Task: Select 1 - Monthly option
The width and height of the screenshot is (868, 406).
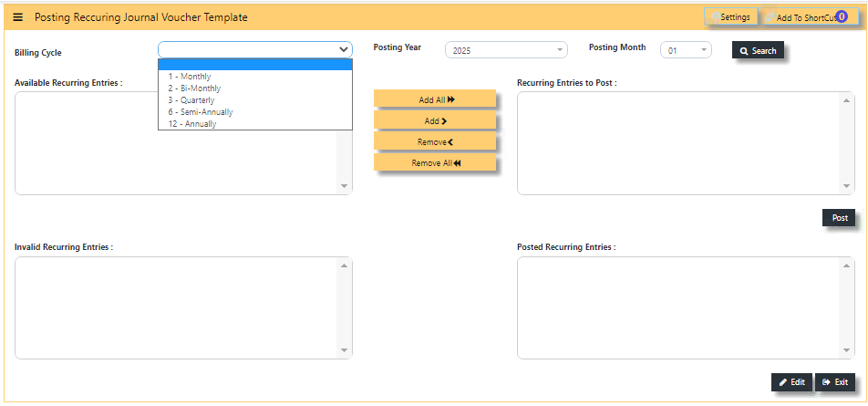Action: (x=254, y=77)
